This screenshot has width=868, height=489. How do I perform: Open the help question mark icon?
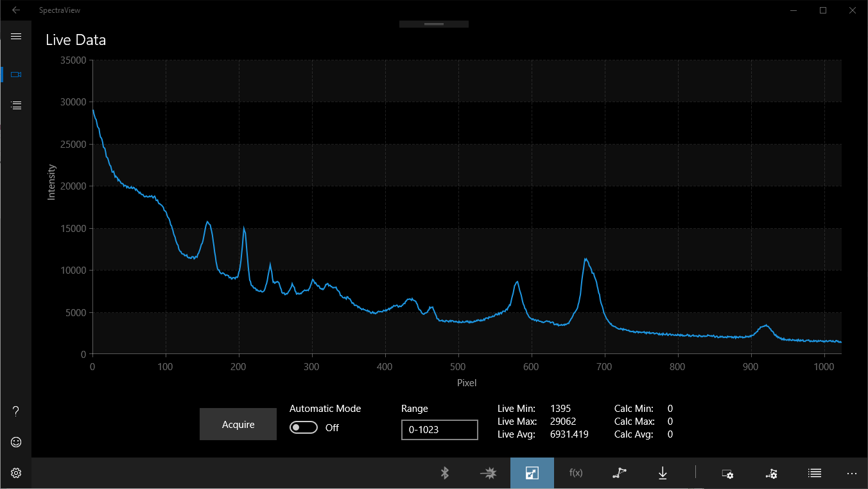pyautogui.click(x=16, y=411)
